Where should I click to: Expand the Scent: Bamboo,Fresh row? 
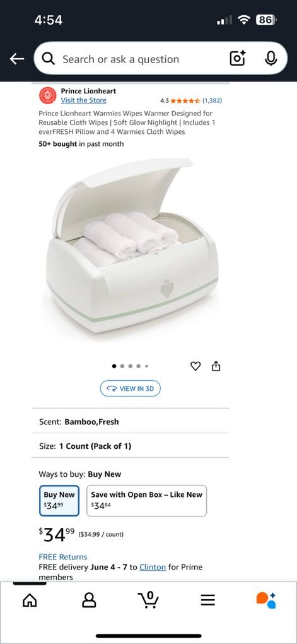pos(130,421)
